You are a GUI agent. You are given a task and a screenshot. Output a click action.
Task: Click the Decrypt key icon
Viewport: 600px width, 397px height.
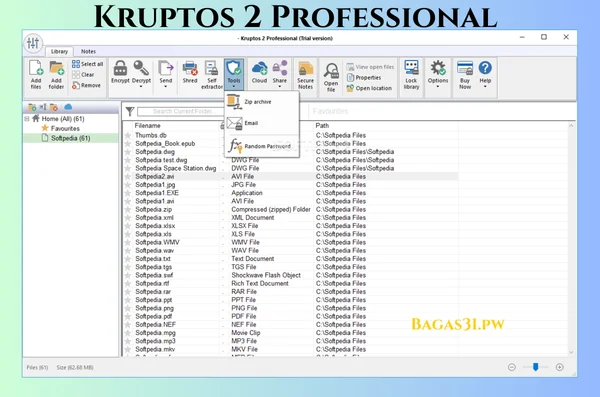[141, 68]
